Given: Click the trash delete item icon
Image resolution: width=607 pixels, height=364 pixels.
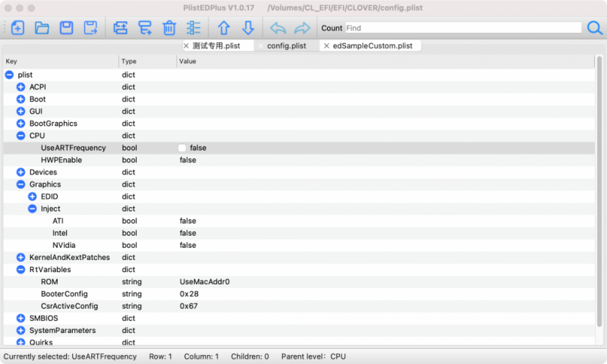Looking at the screenshot, I should 169,28.
